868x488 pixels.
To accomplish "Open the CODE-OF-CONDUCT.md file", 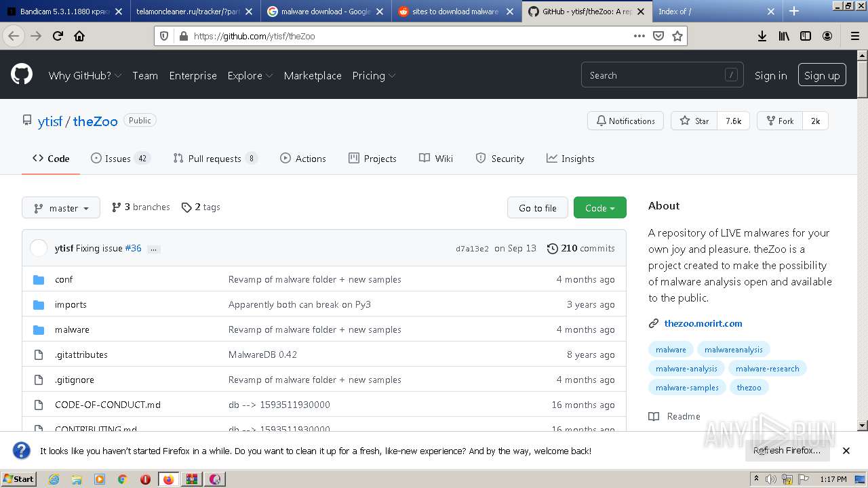I will click(x=108, y=405).
